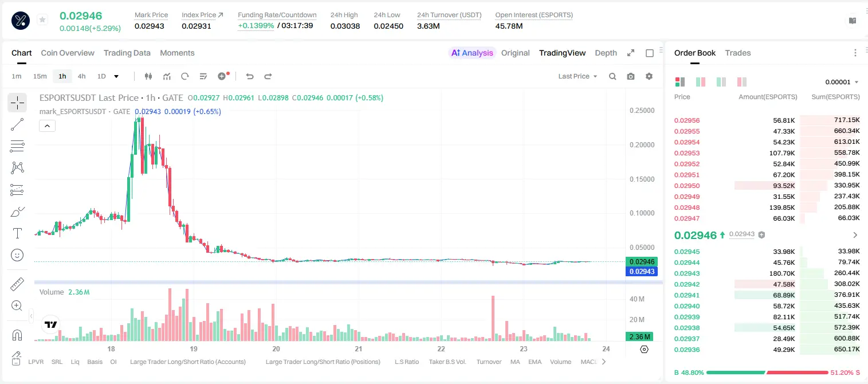
Task: Open the Depth chart view
Action: pos(606,53)
